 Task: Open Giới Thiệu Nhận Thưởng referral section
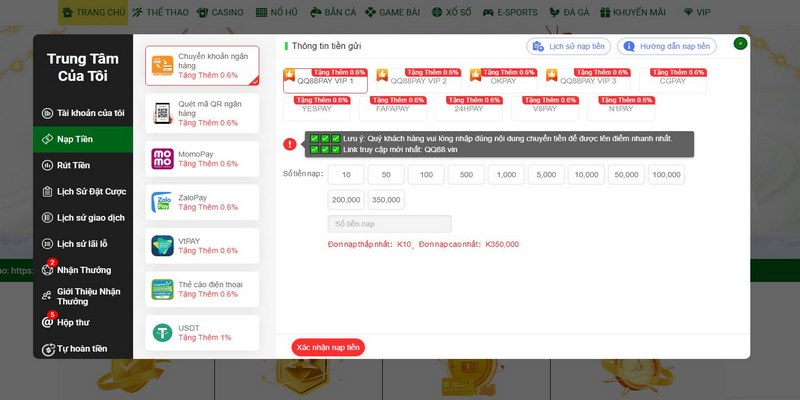pos(83,296)
